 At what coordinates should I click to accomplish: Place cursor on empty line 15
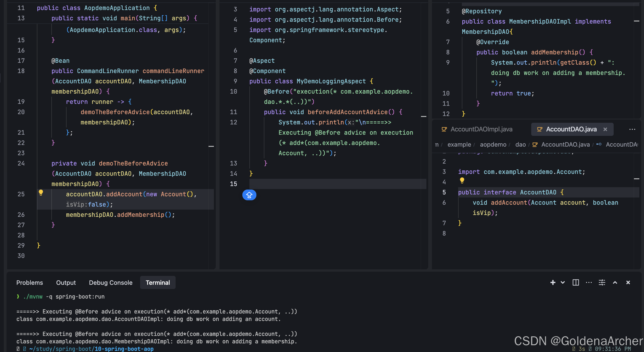(325, 184)
